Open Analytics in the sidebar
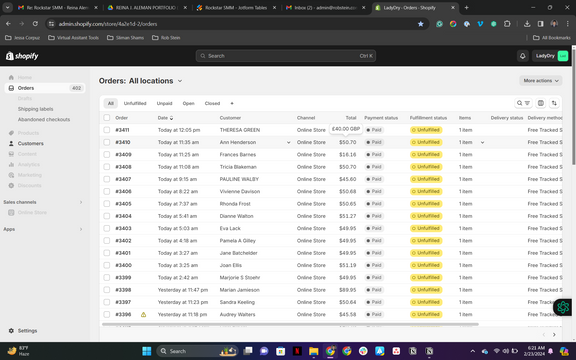 (28, 165)
